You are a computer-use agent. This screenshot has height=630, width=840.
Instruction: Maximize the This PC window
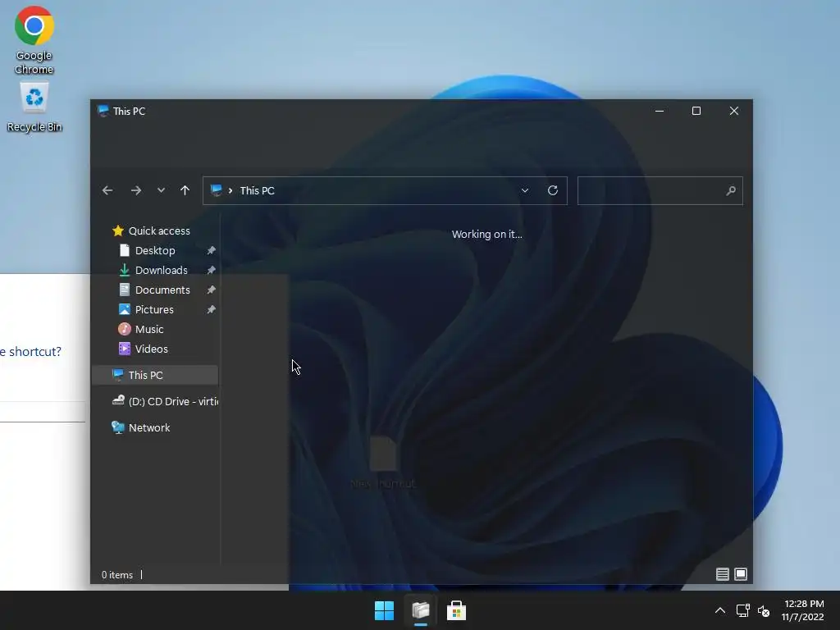tap(696, 111)
